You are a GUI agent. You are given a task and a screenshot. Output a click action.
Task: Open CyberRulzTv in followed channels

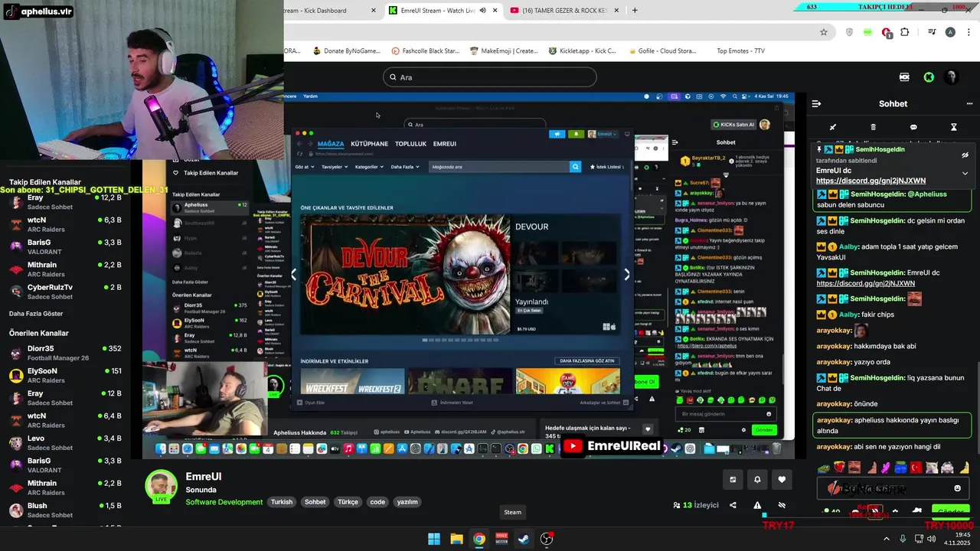pos(65,292)
